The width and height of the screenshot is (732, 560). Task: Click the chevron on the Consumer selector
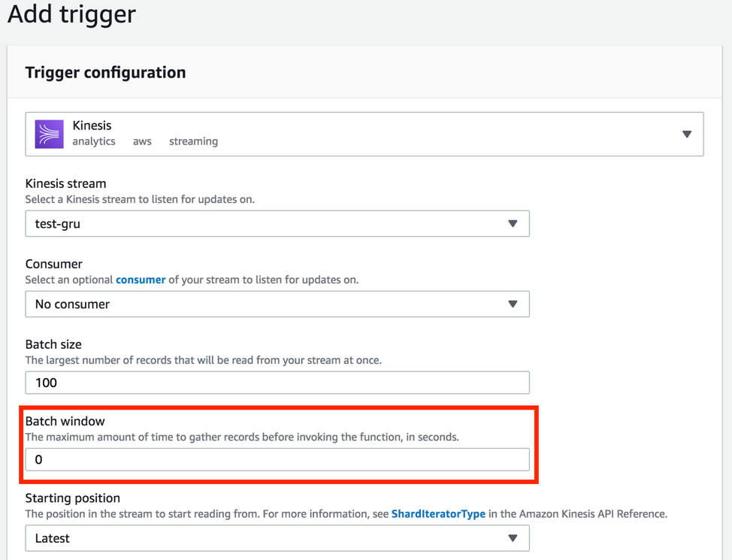513,304
